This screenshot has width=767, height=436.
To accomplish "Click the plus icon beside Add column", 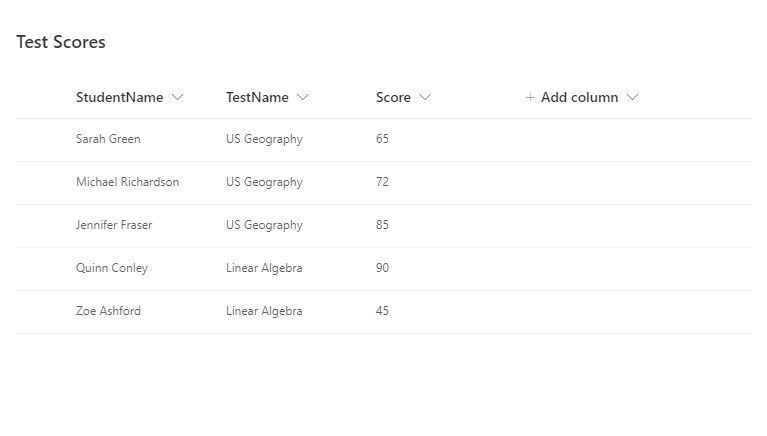I will click(530, 97).
